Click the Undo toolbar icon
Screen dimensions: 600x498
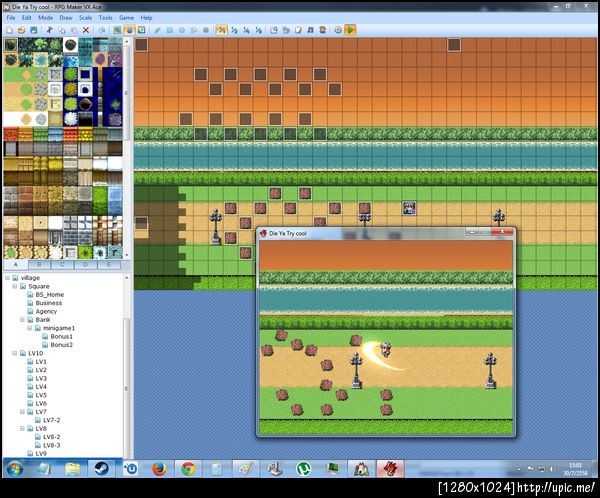click(101, 30)
